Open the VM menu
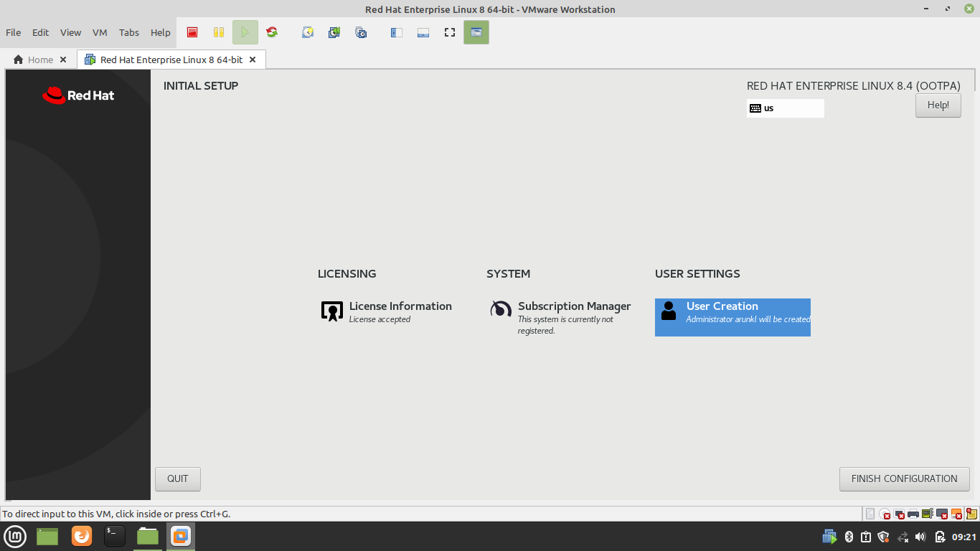The width and height of the screenshot is (980, 551). click(x=100, y=32)
